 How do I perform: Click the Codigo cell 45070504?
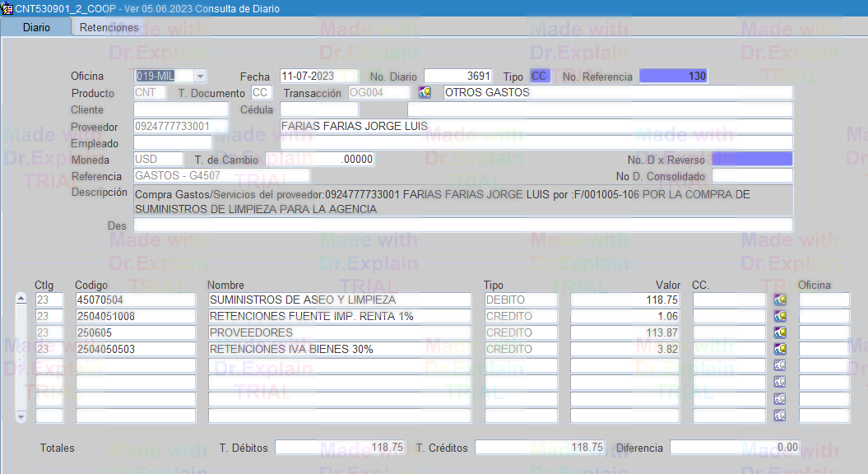[135, 300]
